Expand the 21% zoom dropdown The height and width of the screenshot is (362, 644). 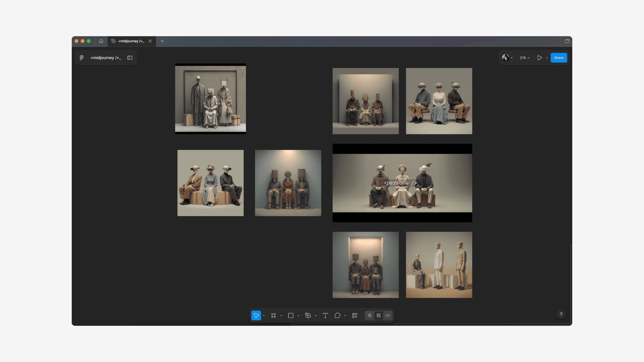[525, 58]
